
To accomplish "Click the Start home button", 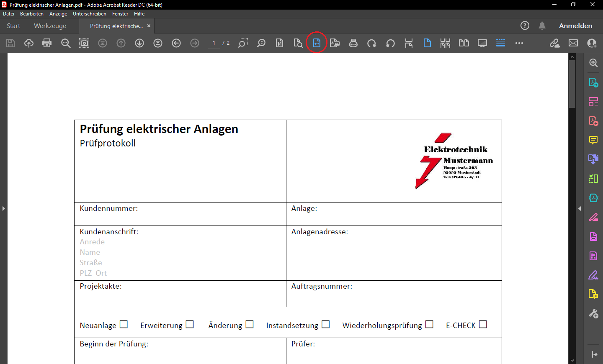I will tap(13, 26).
